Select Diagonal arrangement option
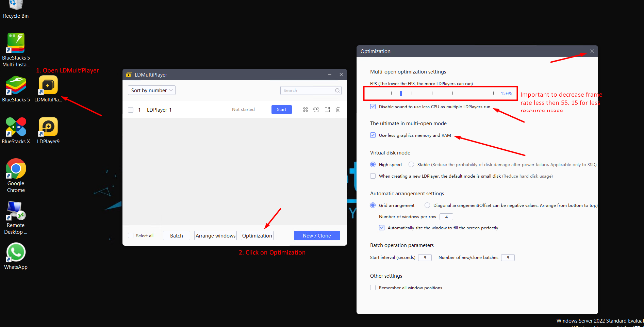 (427, 205)
